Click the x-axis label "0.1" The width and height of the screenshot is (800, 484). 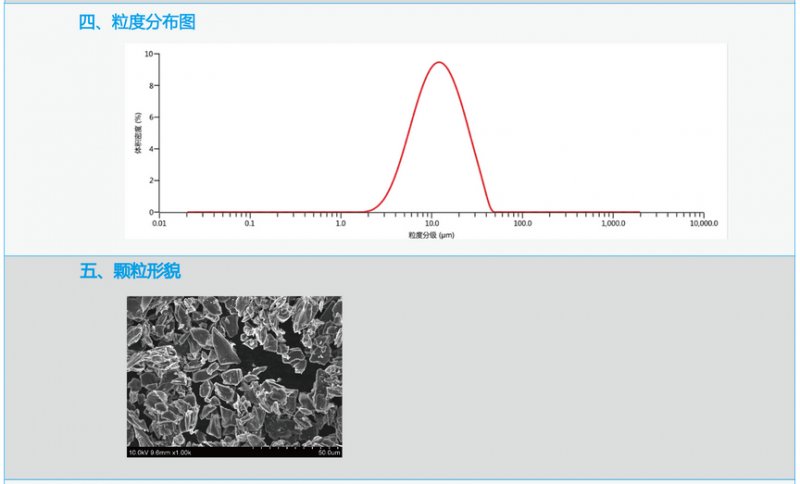249,223
